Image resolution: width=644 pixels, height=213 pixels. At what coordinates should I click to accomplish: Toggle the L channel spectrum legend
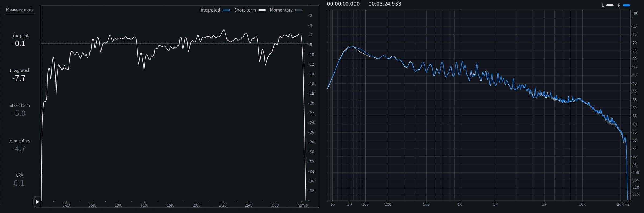(x=608, y=5)
